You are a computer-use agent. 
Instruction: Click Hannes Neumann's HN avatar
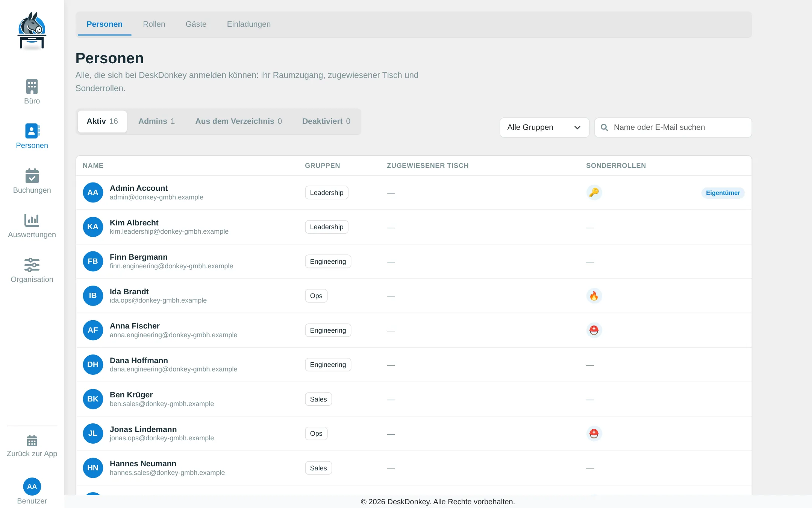pyautogui.click(x=93, y=468)
